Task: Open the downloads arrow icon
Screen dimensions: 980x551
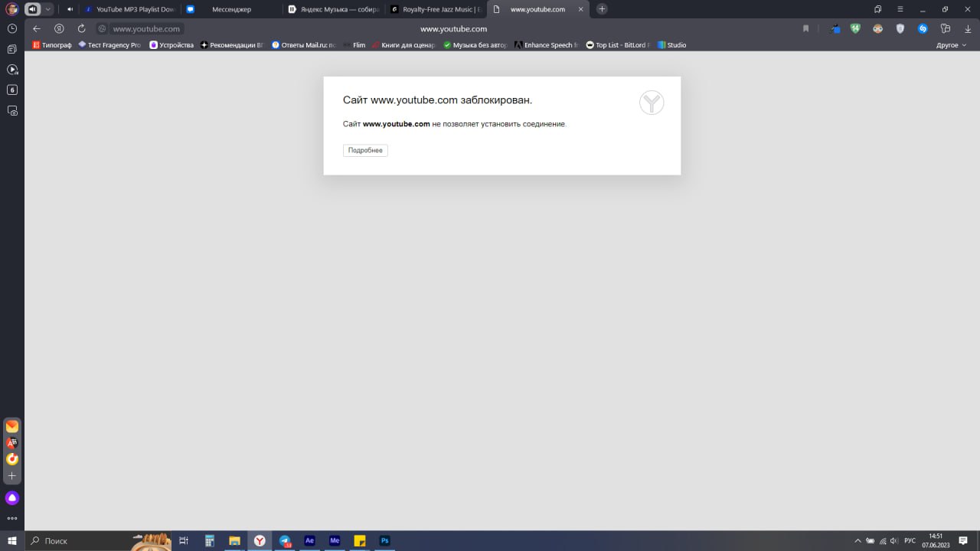Action: 968,28
